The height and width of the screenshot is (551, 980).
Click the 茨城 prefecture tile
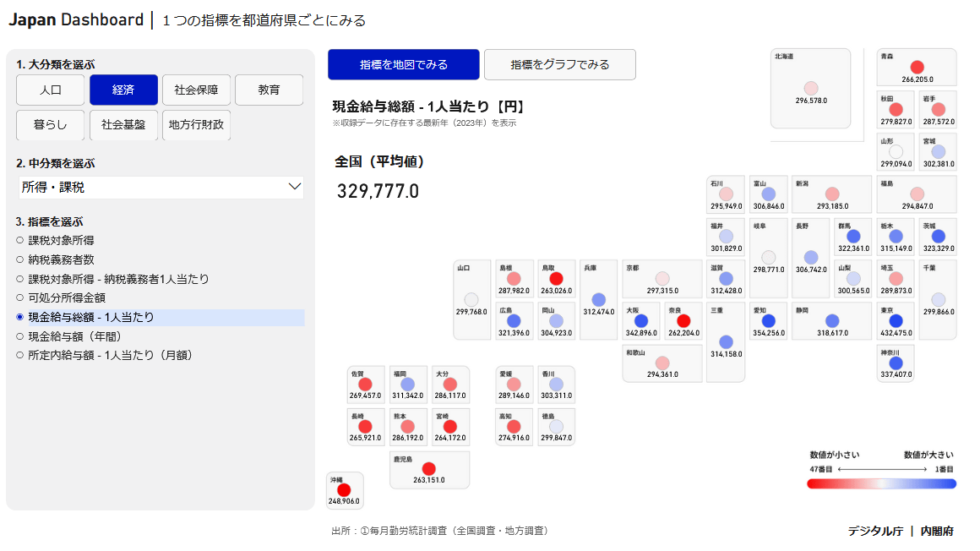(x=938, y=237)
